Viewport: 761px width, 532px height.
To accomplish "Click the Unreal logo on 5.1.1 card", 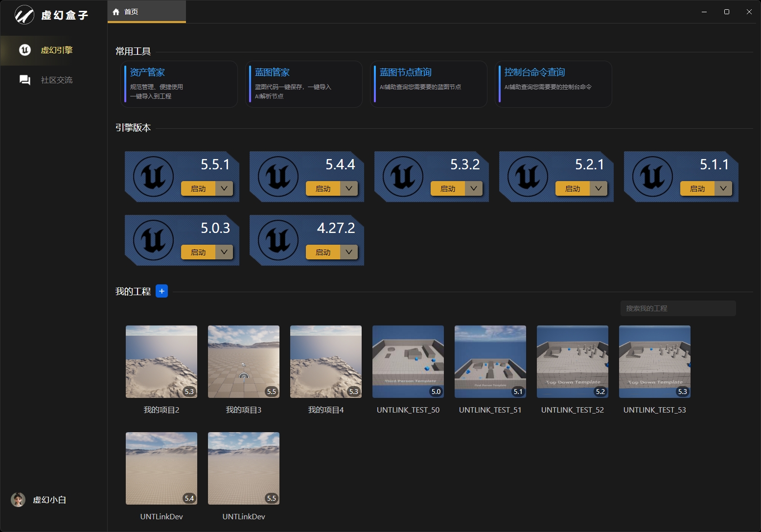I will [652, 177].
